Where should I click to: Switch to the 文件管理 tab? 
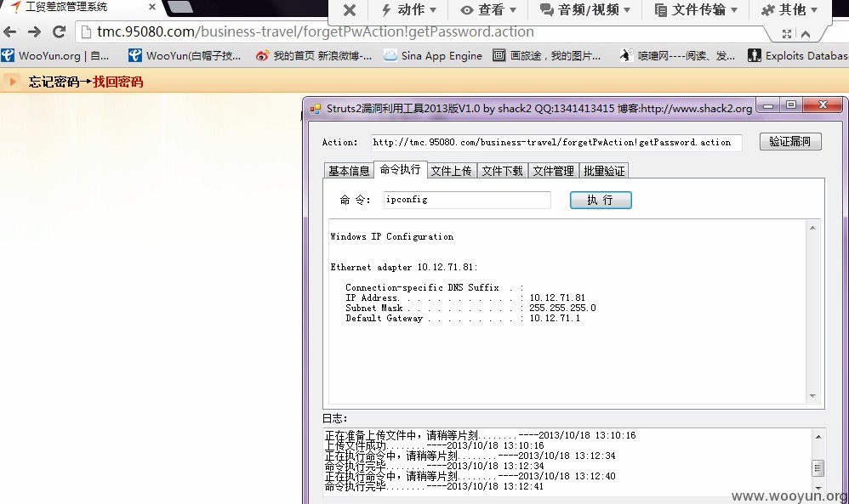coord(553,171)
